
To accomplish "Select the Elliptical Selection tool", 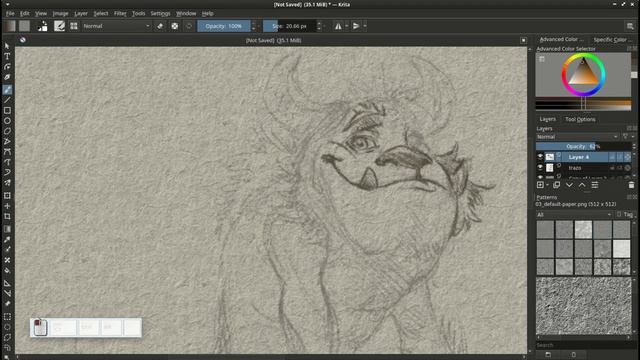I will pos(7,327).
